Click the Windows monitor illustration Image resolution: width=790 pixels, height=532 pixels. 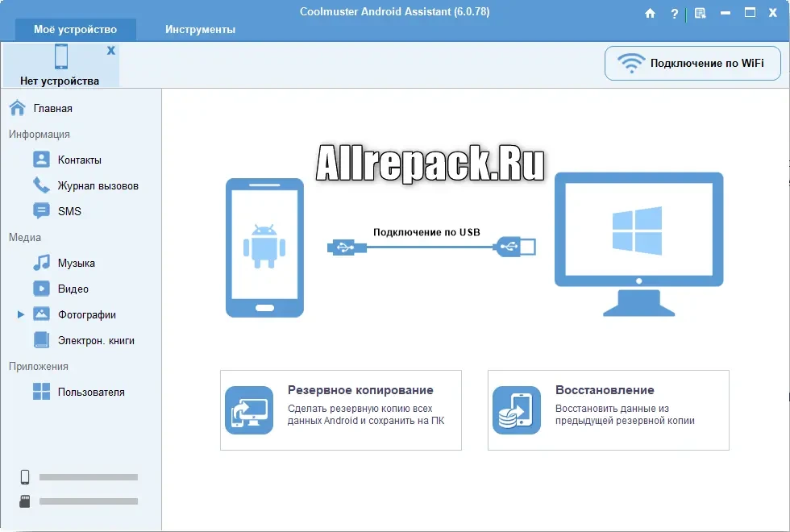(x=638, y=244)
